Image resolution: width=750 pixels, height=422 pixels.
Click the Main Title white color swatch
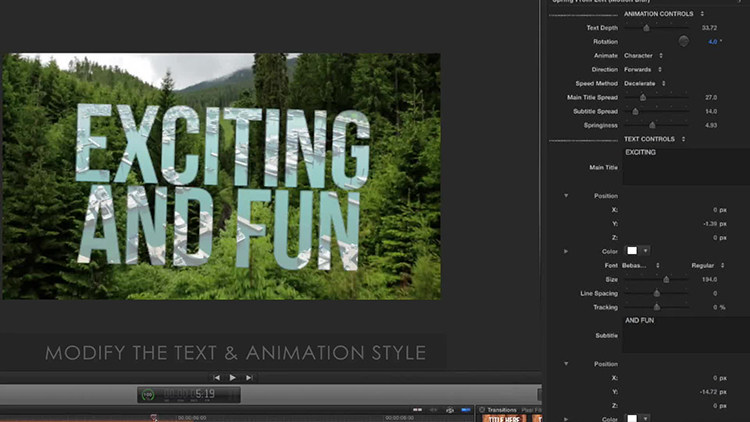[x=632, y=251]
